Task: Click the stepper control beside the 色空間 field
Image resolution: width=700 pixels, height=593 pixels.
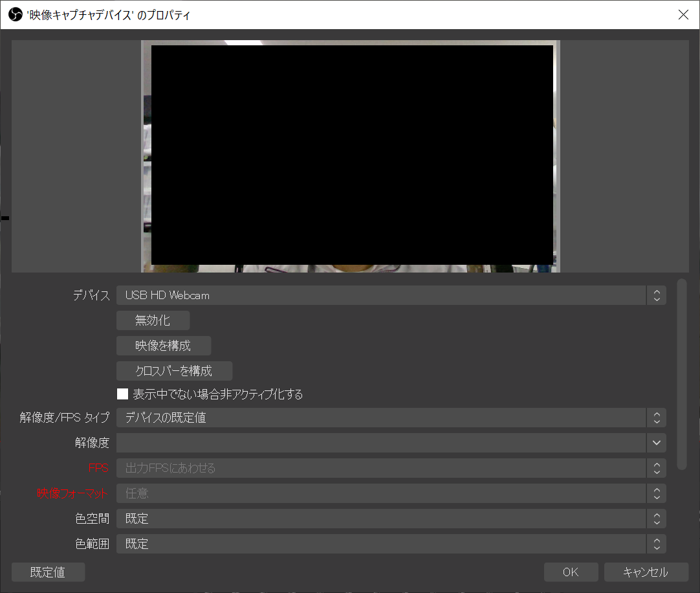Action: 656,519
